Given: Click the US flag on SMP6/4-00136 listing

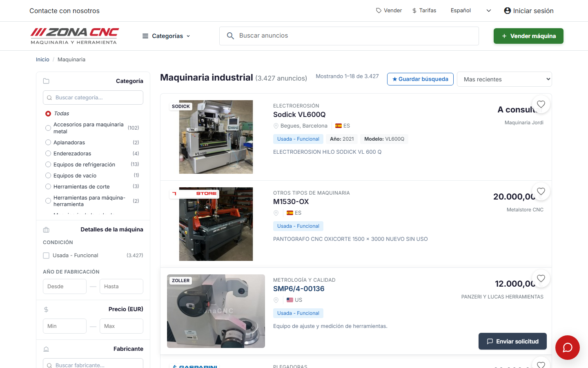Looking at the screenshot, I should tap(290, 300).
